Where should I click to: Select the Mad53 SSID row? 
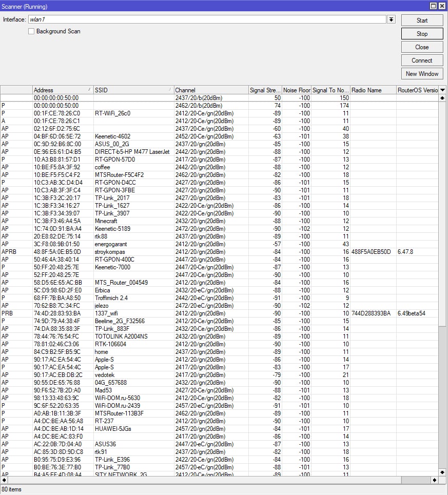tap(219, 390)
